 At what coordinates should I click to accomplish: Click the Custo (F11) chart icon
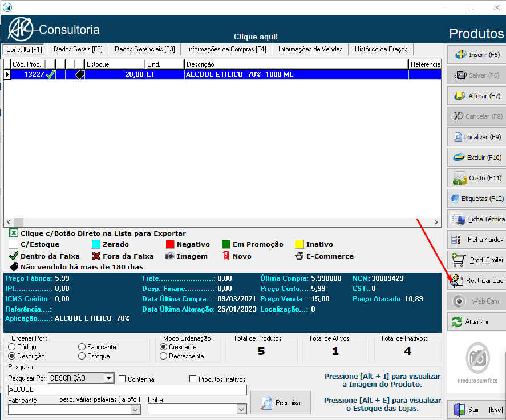(460, 178)
